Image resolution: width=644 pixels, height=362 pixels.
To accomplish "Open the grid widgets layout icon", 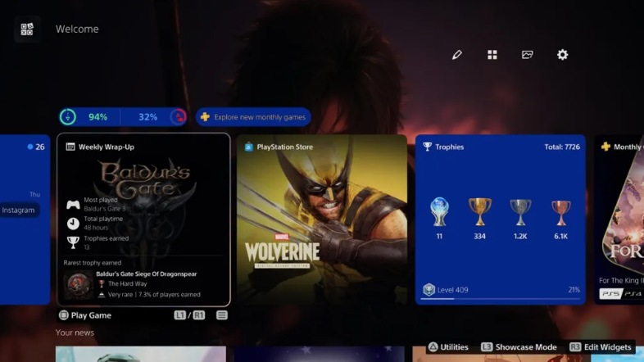I will [492, 55].
